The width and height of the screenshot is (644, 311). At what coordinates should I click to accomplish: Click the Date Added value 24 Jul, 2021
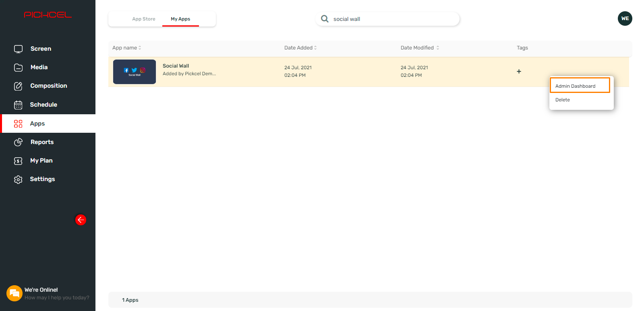pyautogui.click(x=298, y=68)
